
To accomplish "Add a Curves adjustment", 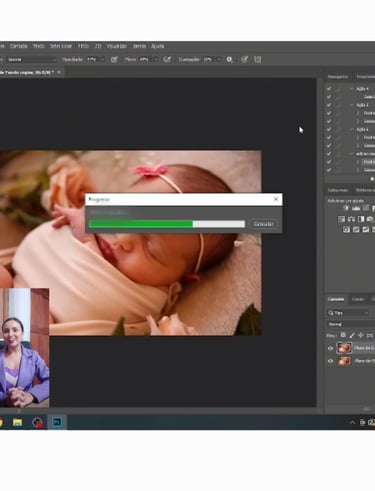I will [366, 208].
